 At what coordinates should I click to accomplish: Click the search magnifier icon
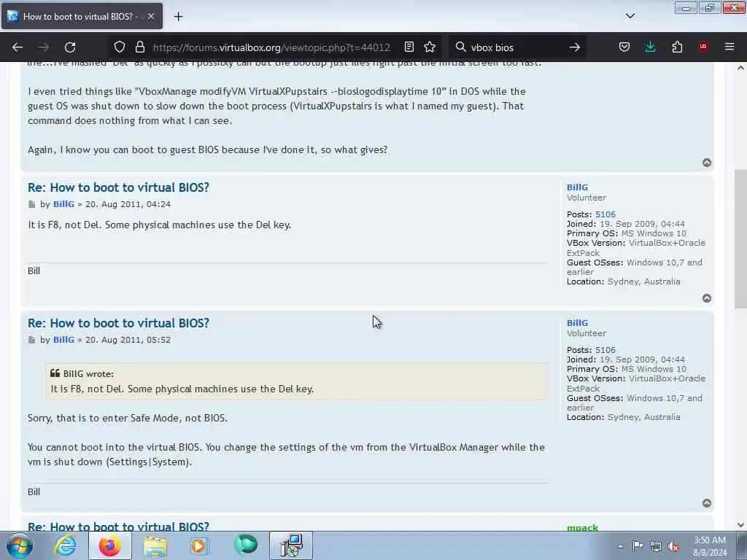tap(461, 47)
